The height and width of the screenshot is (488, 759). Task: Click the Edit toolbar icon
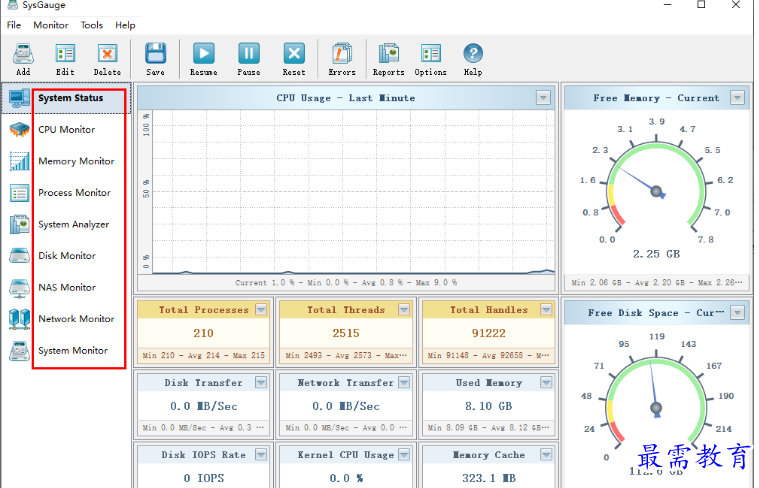[x=65, y=54]
